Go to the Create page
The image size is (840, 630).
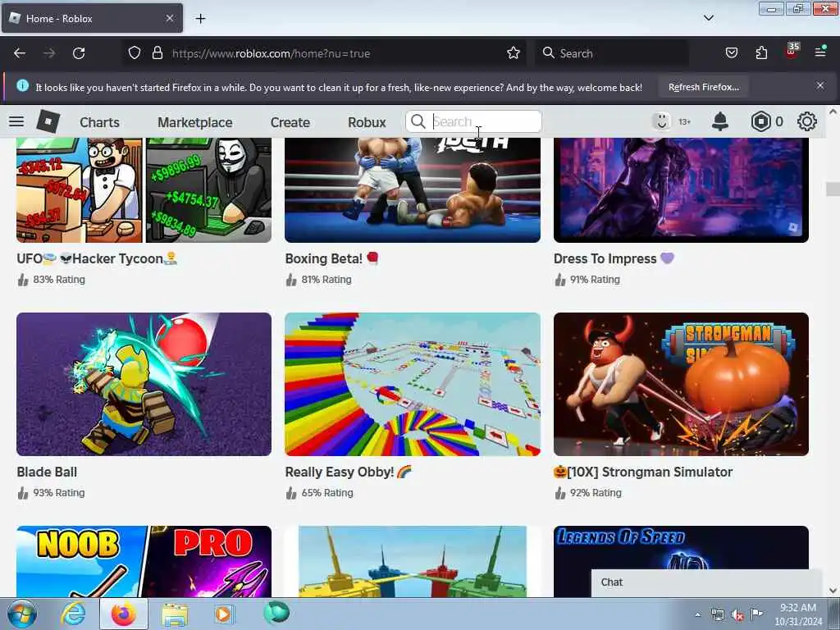point(290,122)
